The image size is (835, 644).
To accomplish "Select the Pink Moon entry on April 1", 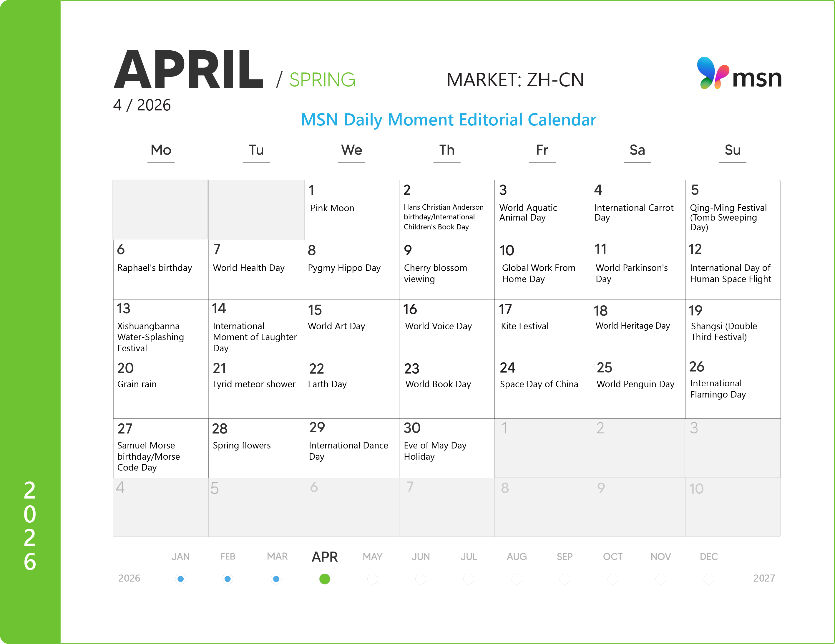I will pos(332,208).
